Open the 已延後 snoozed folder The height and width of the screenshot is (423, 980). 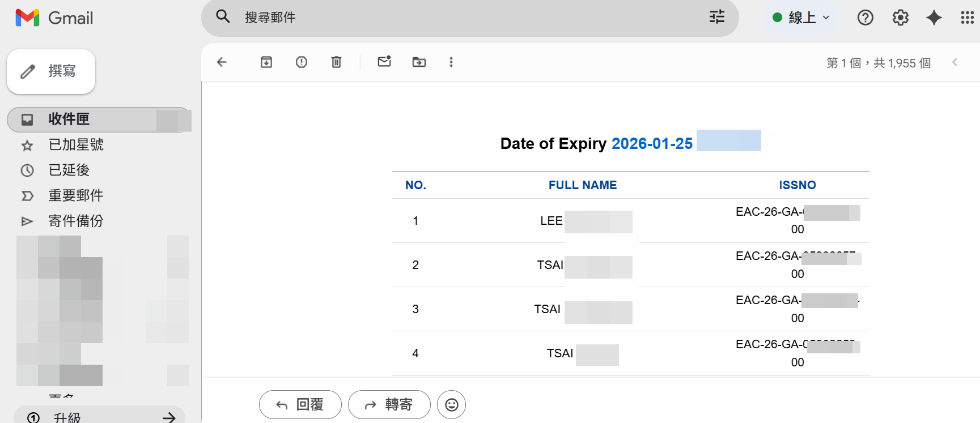tap(69, 170)
